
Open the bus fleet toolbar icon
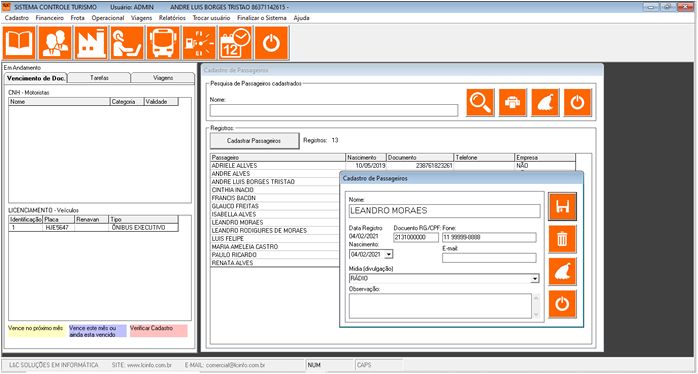pos(163,43)
